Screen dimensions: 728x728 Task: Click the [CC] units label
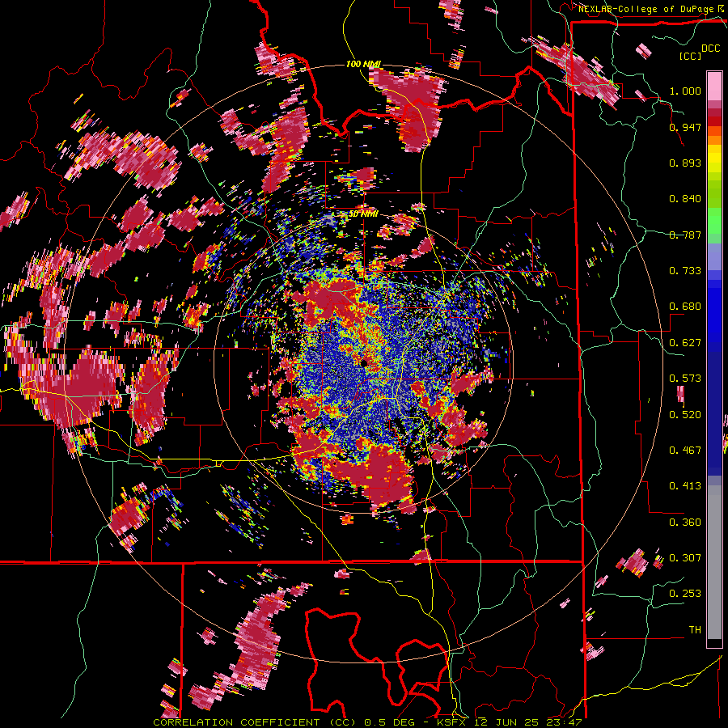tap(691, 56)
